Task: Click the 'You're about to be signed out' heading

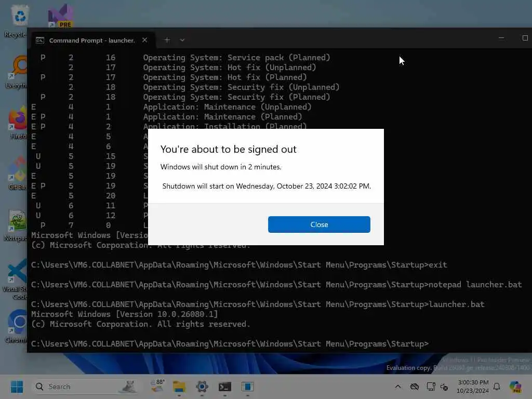Action: [x=229, y=149]
